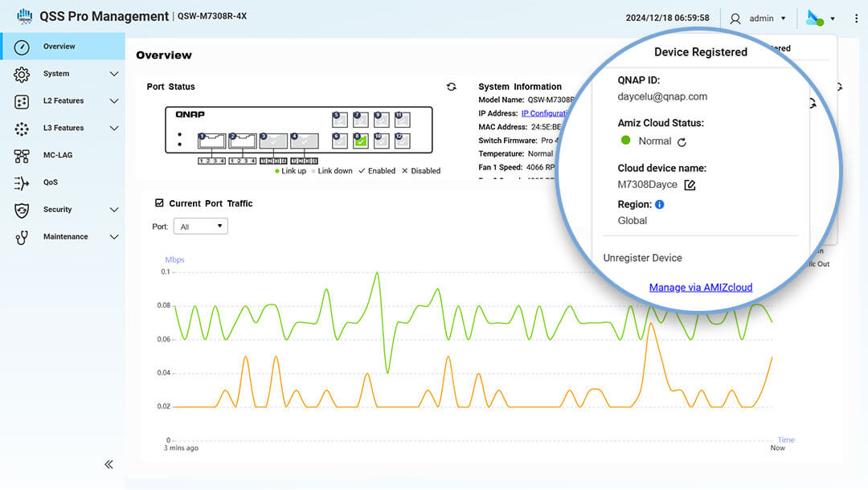Refresh the Port Status panel
Image resolution: width=868 pixels, height=490 pixels.
point(452,87)
